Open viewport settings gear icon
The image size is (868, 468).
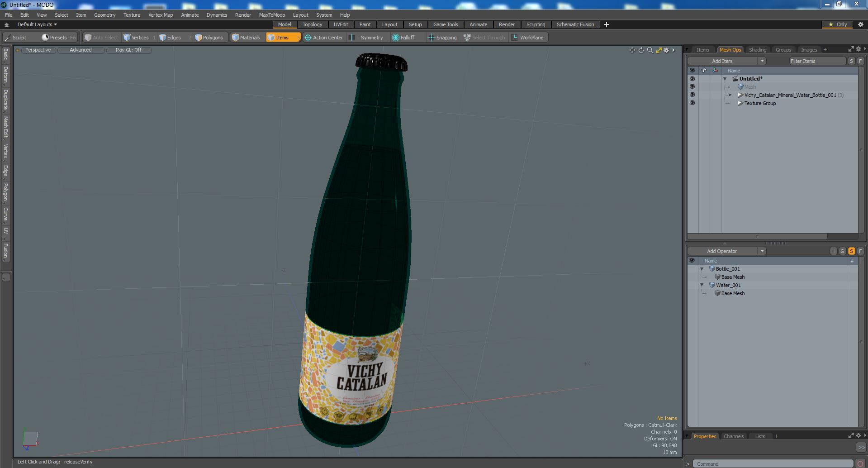(x=666, y=50)
